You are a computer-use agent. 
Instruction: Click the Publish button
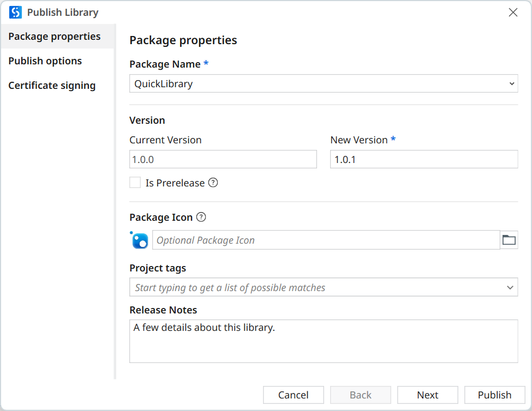(x=494, y=395)
